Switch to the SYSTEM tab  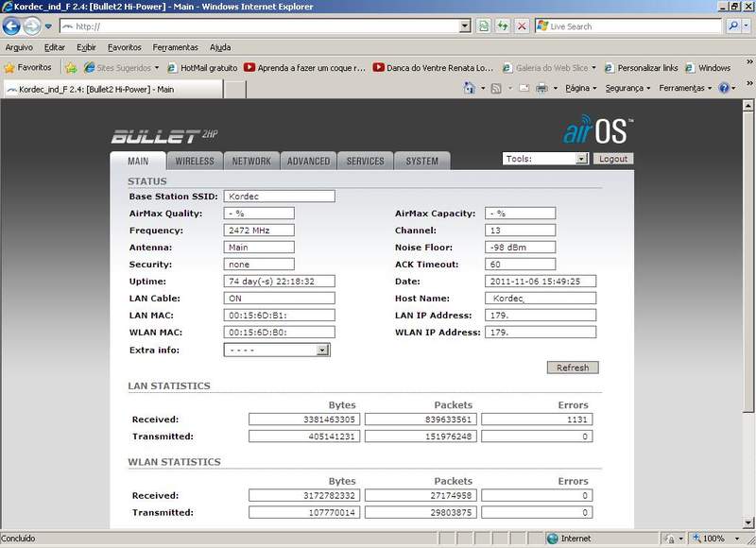[421, 161]
